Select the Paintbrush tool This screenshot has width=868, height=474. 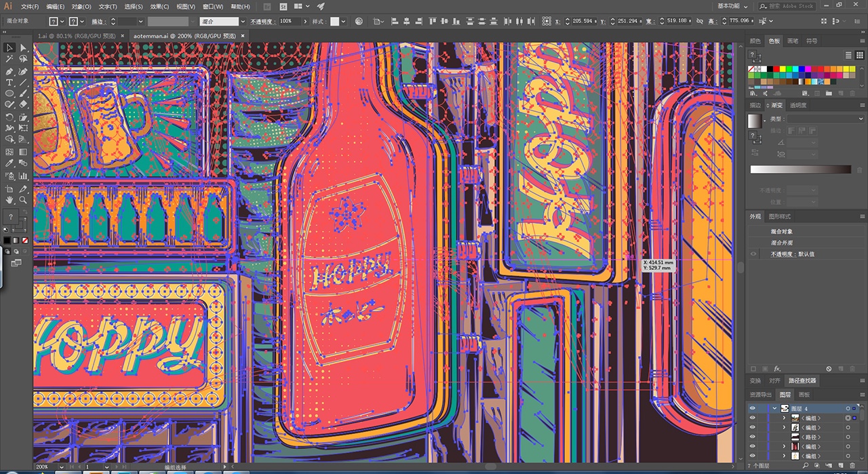(x=23, y=94)
